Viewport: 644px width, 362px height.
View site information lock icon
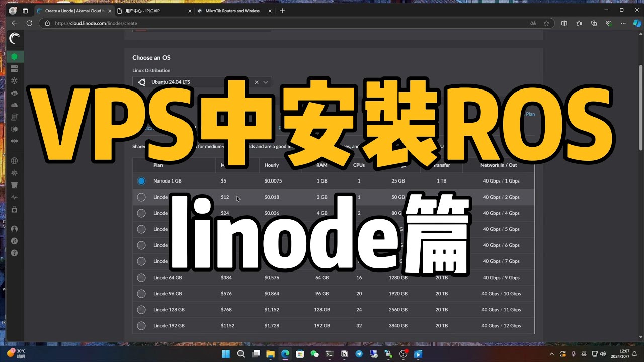[x=47, y=23]
